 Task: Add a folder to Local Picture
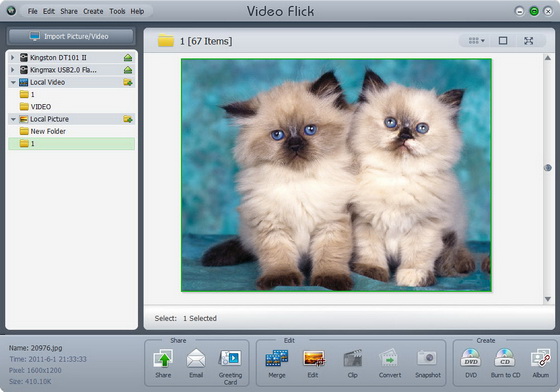click(128, 119)
